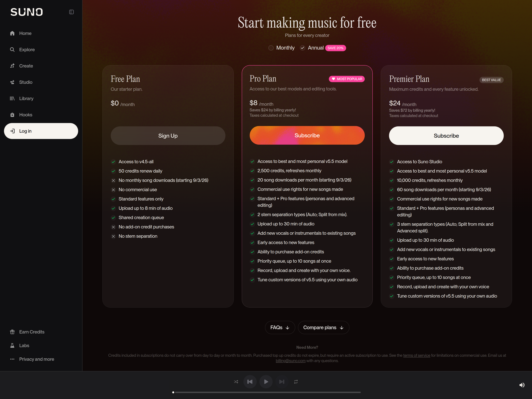Click the "Need More?" text
This screenshot has height=399, width=532.
click(x=307, y=347)
